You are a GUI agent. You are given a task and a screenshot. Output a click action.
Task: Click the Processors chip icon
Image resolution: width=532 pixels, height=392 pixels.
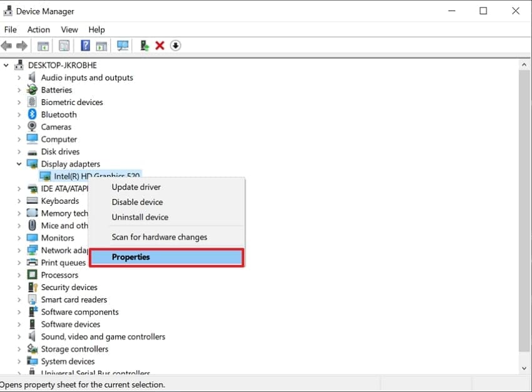32,274
